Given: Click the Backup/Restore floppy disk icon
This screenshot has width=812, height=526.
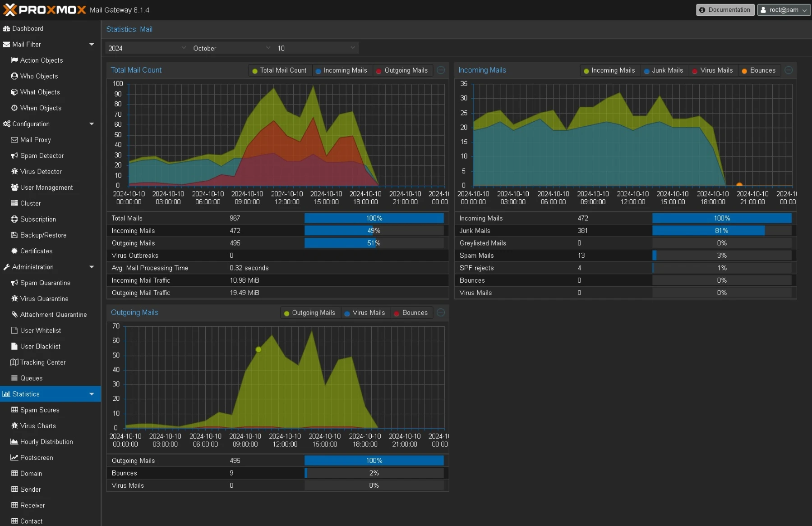Looking at the screenshot, I should point(14,235).
